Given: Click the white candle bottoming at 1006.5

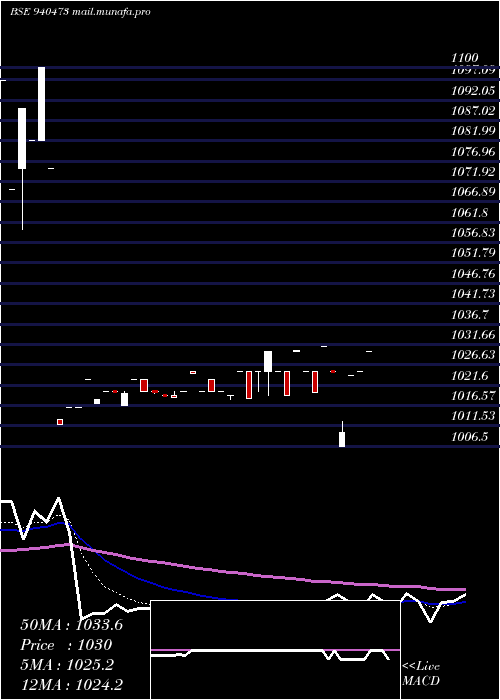Looking at the screenshot, I should click(342, 439).
